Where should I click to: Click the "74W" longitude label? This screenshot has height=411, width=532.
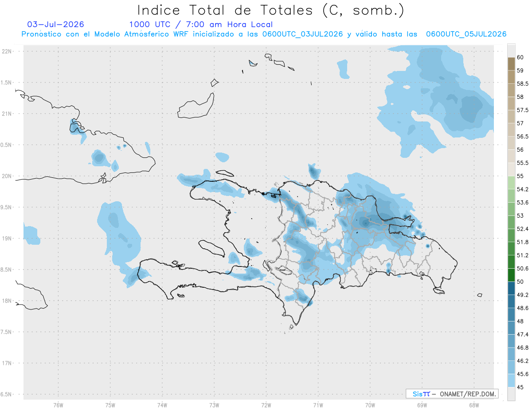162,405
